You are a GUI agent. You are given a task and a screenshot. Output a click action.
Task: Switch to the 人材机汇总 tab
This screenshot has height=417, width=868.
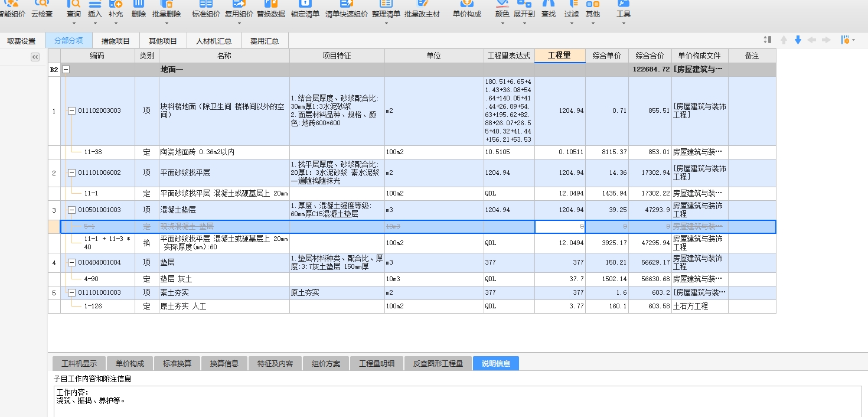pyautogui.click(x=214, y=41)
